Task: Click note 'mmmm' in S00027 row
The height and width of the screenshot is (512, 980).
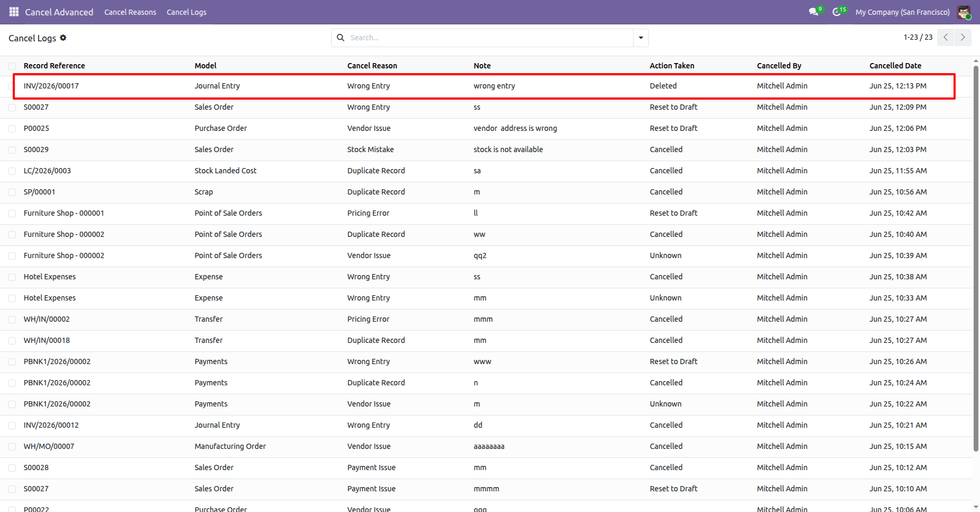Action: 486,489
